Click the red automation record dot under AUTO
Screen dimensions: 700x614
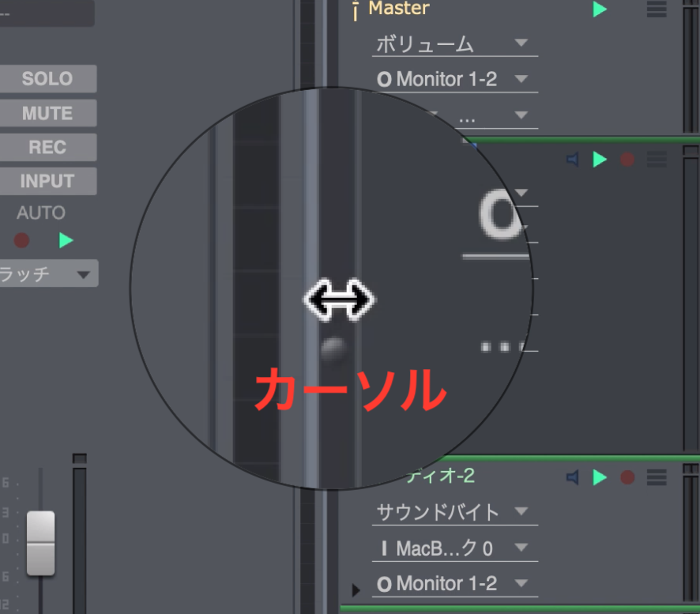point(21,240)
